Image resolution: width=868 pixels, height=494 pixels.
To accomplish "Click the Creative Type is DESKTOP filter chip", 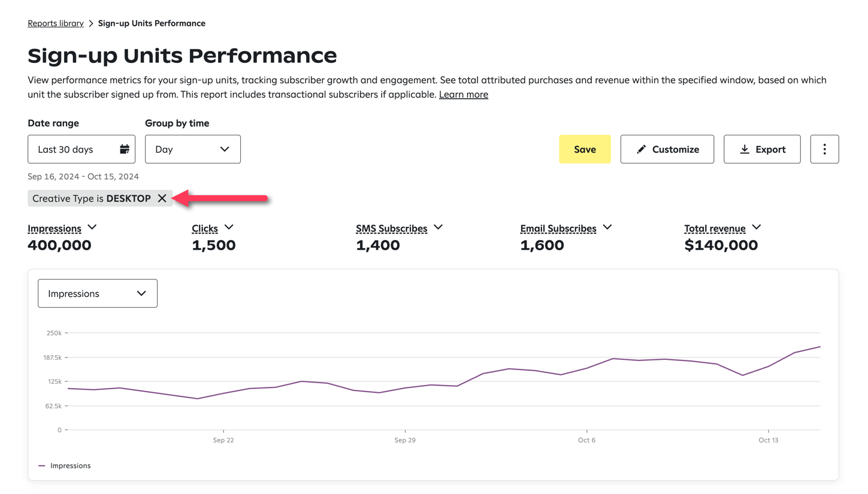I will click(100, 198).
